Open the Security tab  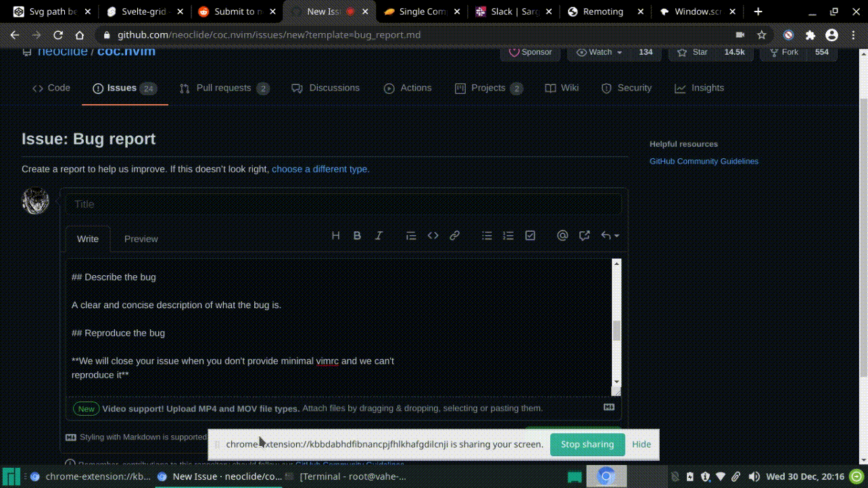pos(627,88)
